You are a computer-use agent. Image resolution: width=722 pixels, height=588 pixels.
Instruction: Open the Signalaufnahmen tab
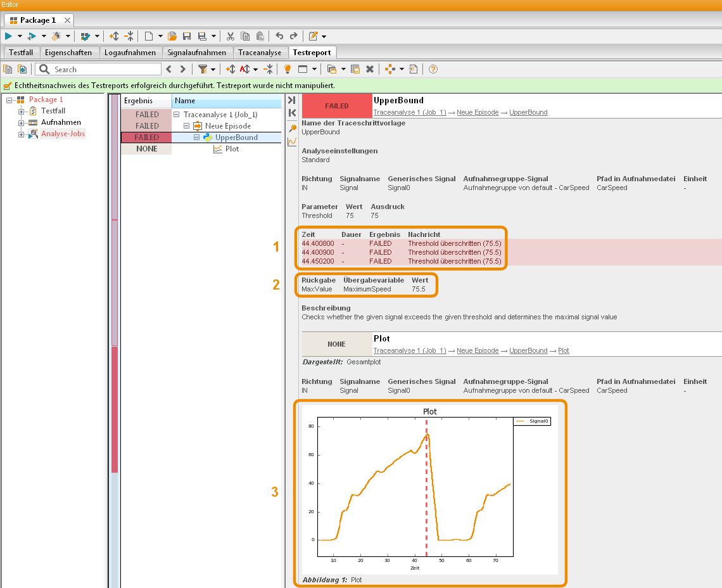point(196,53)
